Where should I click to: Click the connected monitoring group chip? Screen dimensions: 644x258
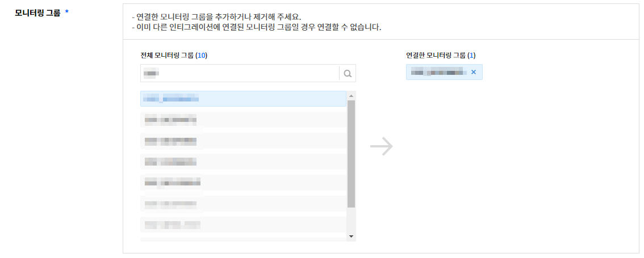(438, 72)
